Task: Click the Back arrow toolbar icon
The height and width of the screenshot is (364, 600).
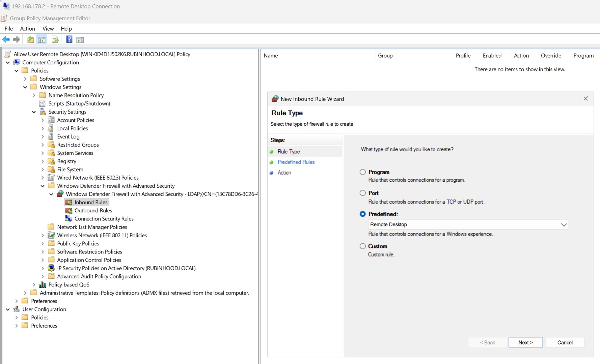Action: click(x=6, y=40)
